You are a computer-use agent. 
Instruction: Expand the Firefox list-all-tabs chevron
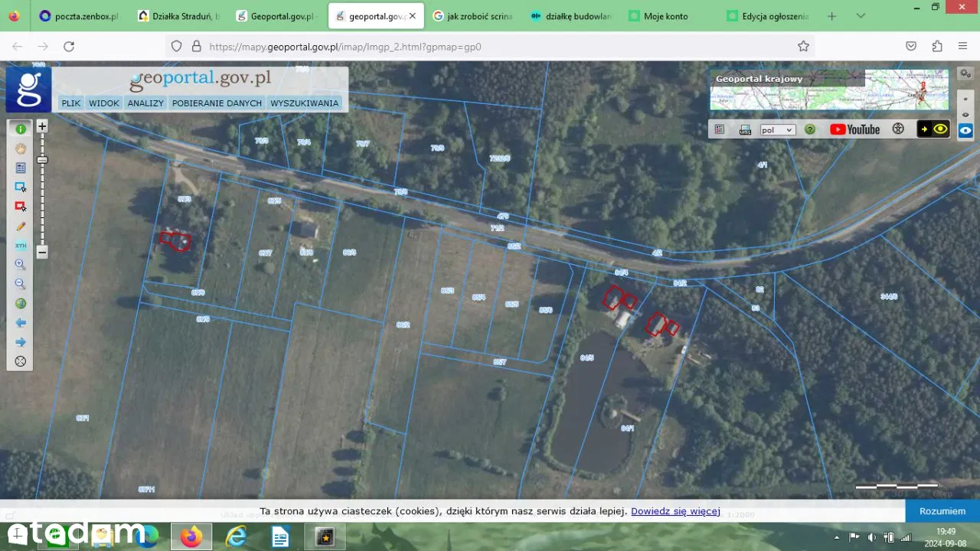pyautogui.click(x=861, y=16)
